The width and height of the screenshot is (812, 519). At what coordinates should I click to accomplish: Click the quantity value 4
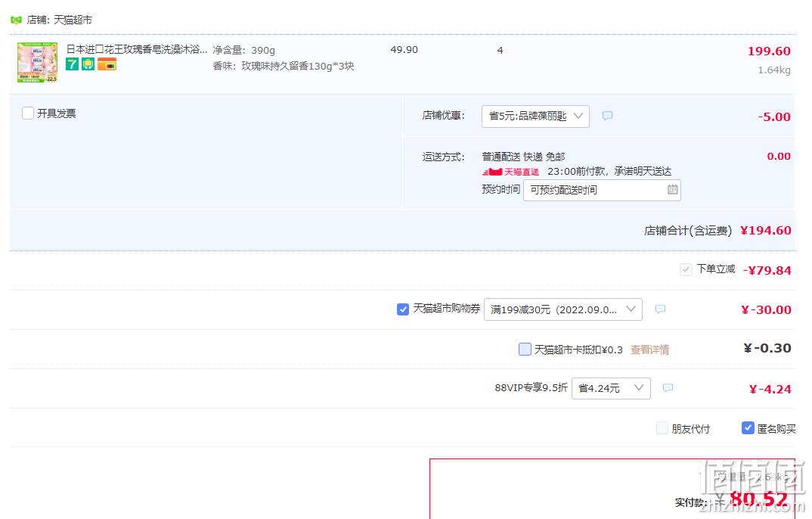(x=500, y=50)
